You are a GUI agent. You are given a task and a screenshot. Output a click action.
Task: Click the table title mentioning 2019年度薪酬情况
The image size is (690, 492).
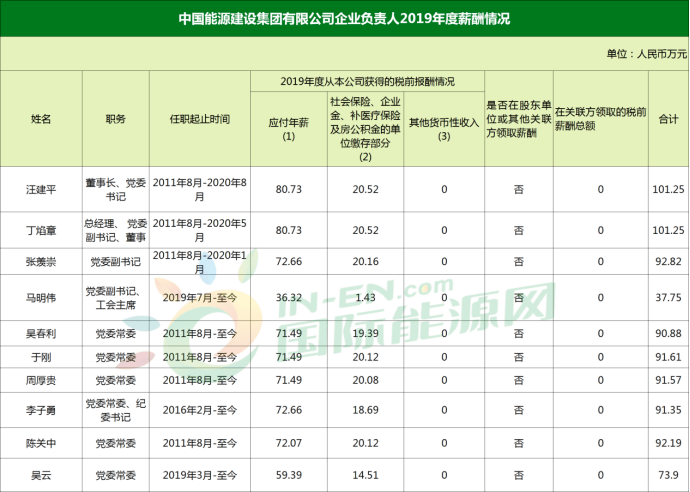click(x=344, y=18)
